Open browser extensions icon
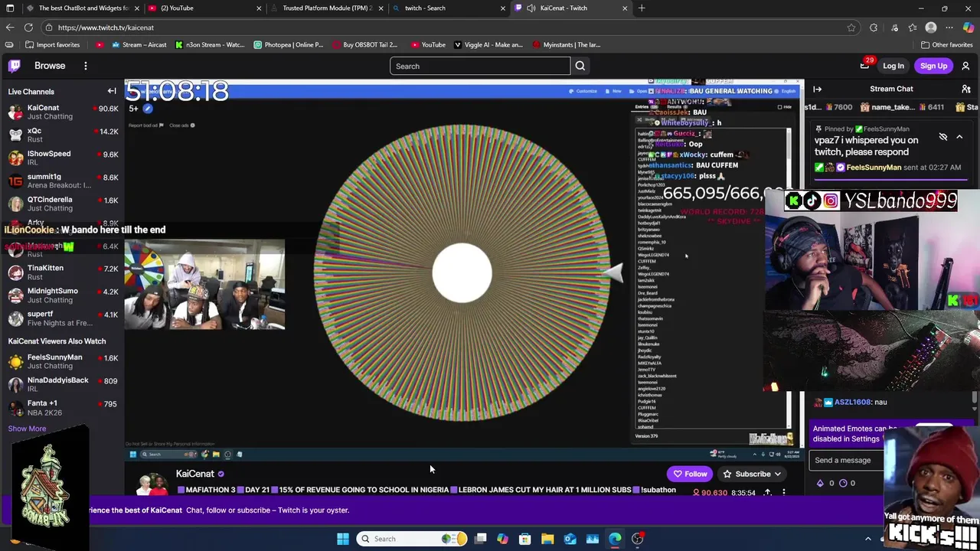Screen dimensions: 980x551 point(874,28)
